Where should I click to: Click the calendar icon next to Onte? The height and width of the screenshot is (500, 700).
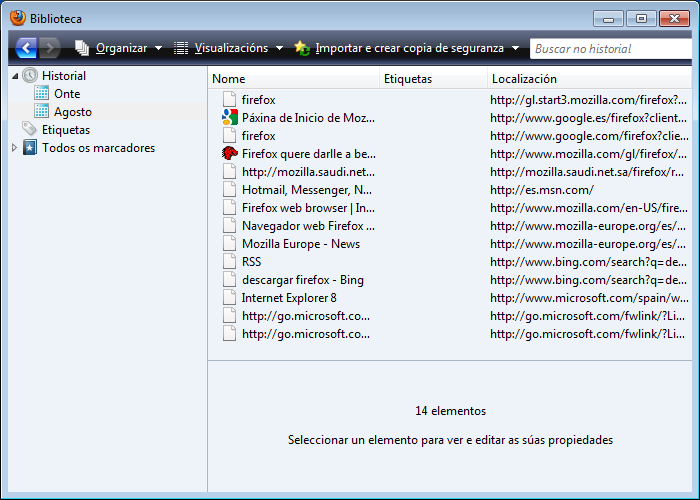[x=42, y=93]
